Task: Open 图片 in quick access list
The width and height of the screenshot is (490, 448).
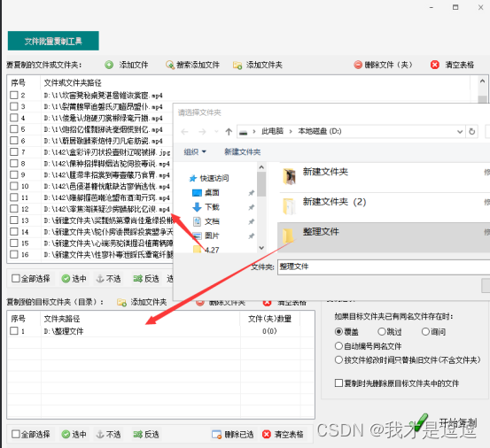Action: click(x=206, y=236)
